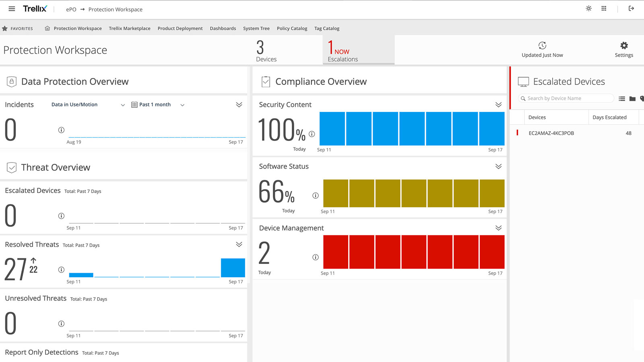Image resolution: width=644 pixels, height=362 pixels.
Task: Expand the Incidents section chevron
Action: click(x=239, y=105)
